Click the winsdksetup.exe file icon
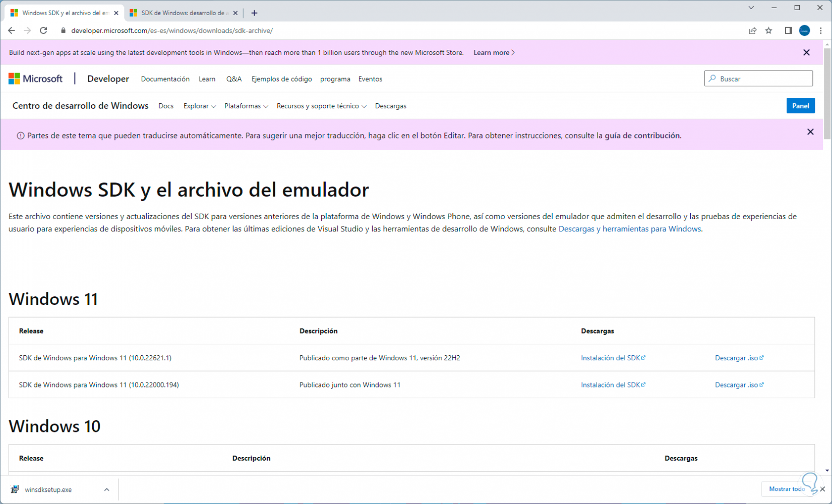 pyautogui.click(x=15, y=489)
